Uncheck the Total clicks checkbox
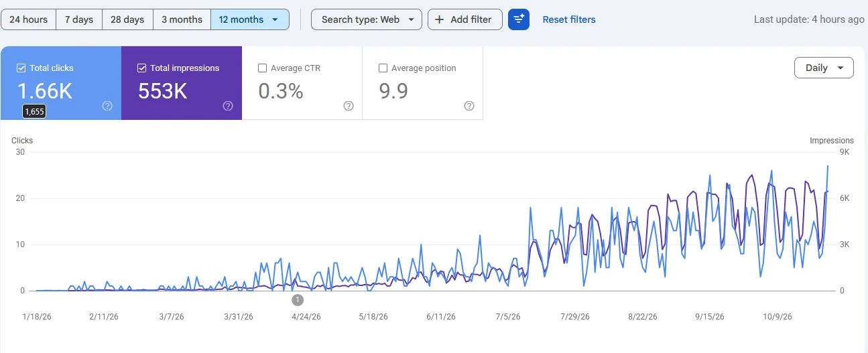Viewport: 868px width, 353px height. (x=21, y=68)
